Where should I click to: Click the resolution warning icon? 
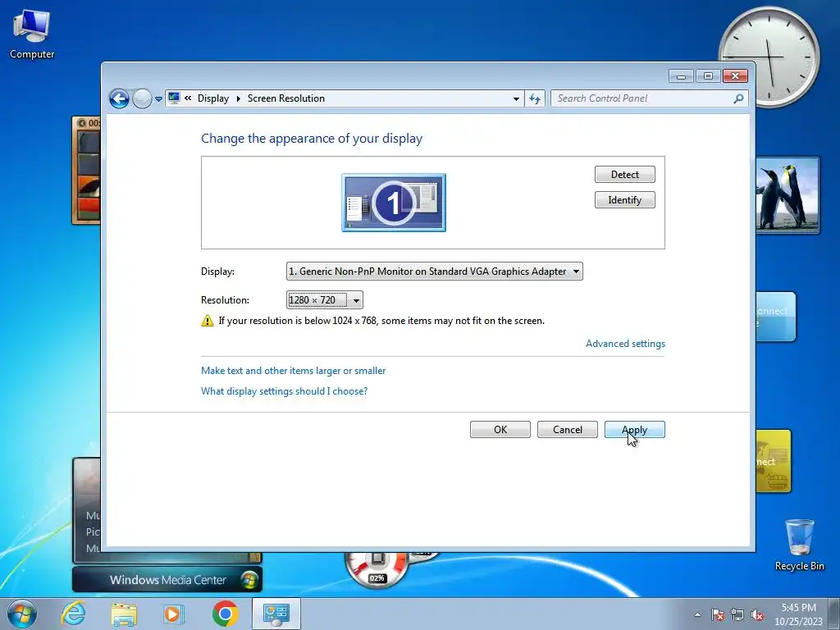pyautogui.click(x=208, y=321)
